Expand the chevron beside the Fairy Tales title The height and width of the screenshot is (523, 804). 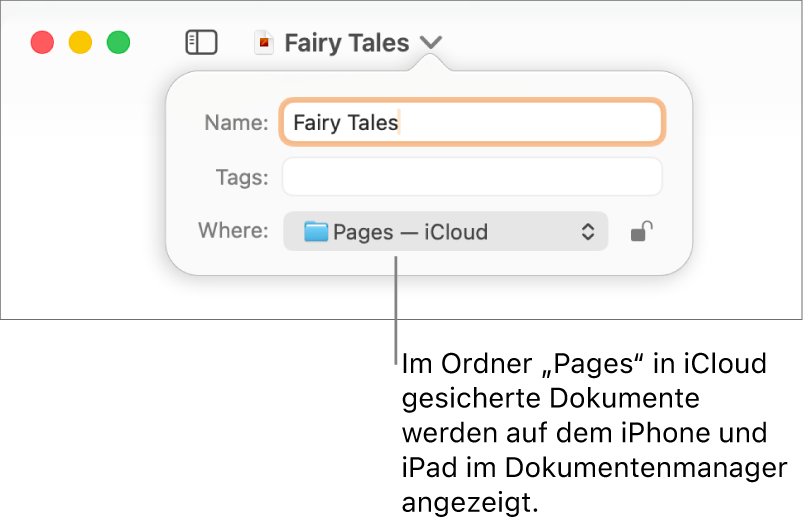point(431,43)
